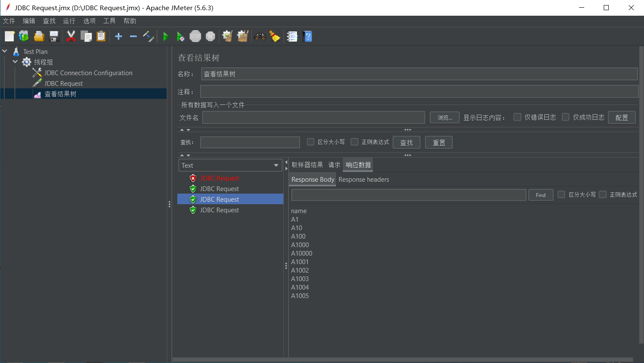Toggle 区分大小写 checkbox beside Find button
This screenshot has width=644, height=363.
561,194
